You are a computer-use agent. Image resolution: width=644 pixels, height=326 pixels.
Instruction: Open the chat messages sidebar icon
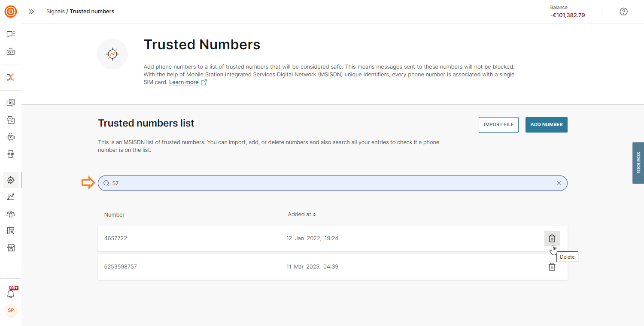pos(11,34)
